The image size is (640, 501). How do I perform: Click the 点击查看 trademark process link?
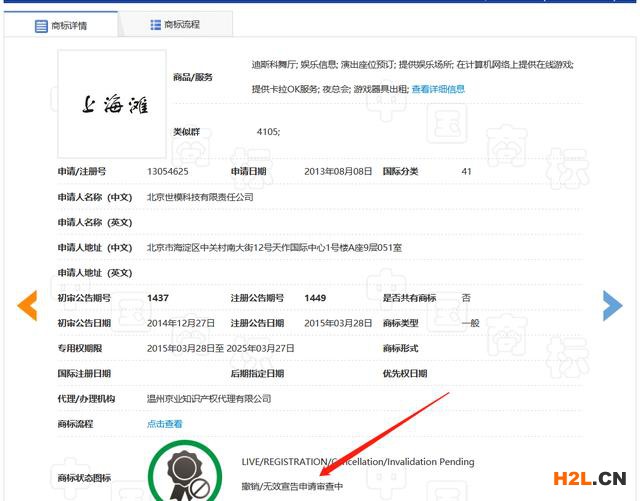[165, 424]
